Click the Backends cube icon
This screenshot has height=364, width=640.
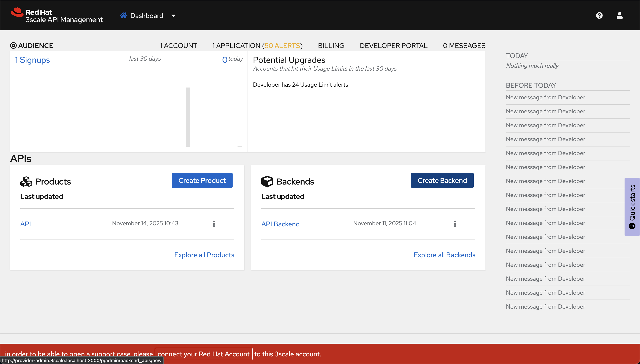(267, 182)
